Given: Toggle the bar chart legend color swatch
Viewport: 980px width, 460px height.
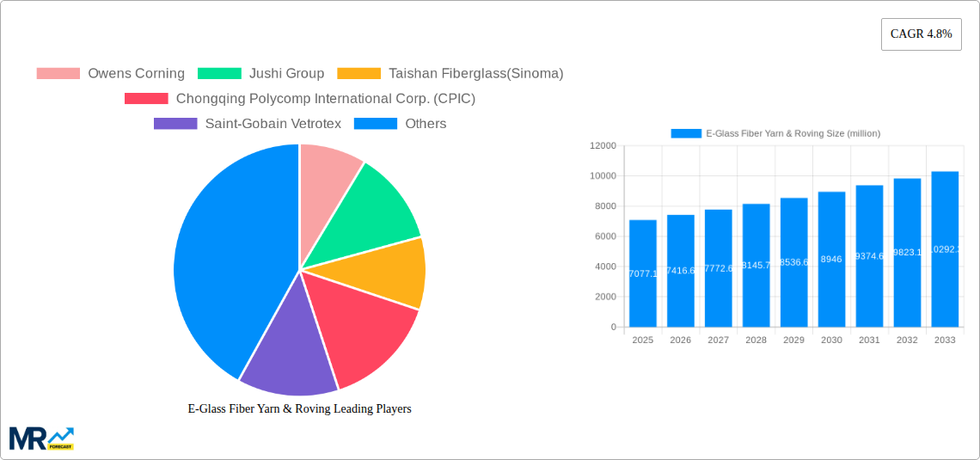Looking at the screenshot, I should [x=686, y=133].
